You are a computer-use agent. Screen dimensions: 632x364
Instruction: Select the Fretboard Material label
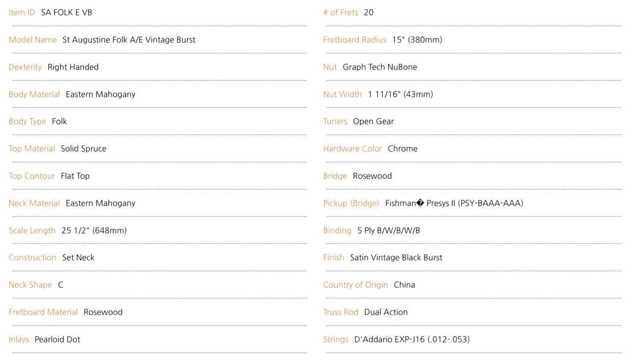pos(43,312)
